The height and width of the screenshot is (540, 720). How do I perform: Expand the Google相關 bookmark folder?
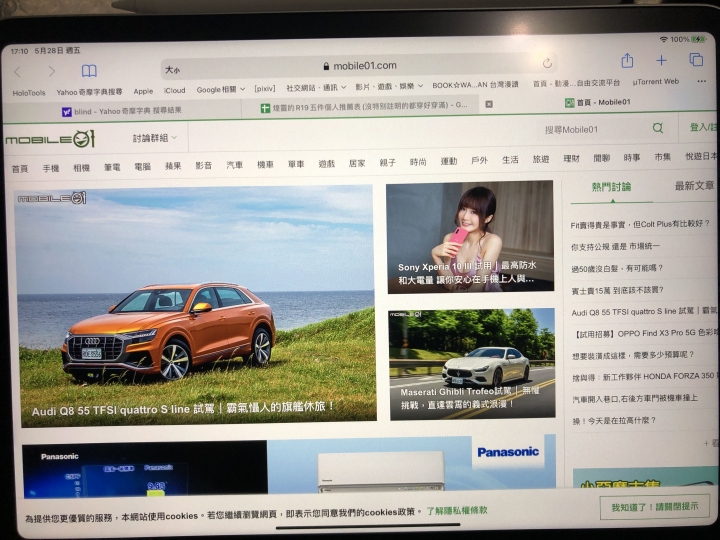220,90
